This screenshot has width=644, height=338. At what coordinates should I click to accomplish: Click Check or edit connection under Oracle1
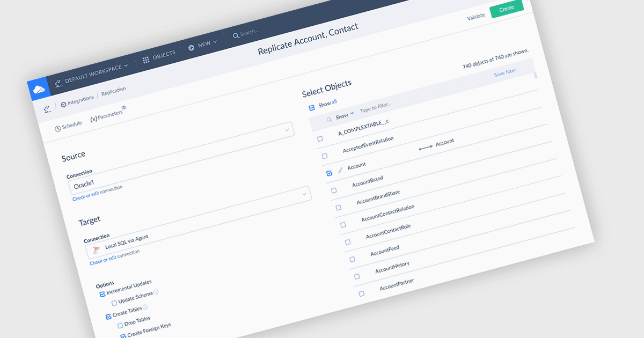click(x=98, y=193)
